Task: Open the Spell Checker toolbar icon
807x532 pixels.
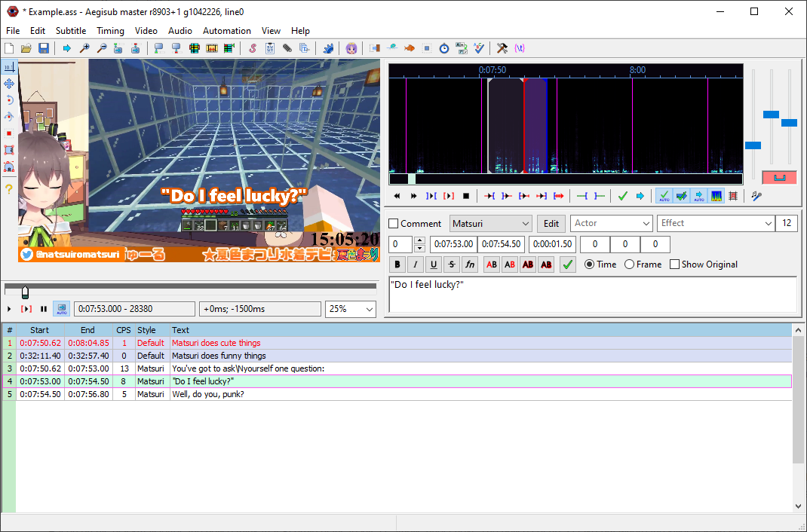Action: 479,48
